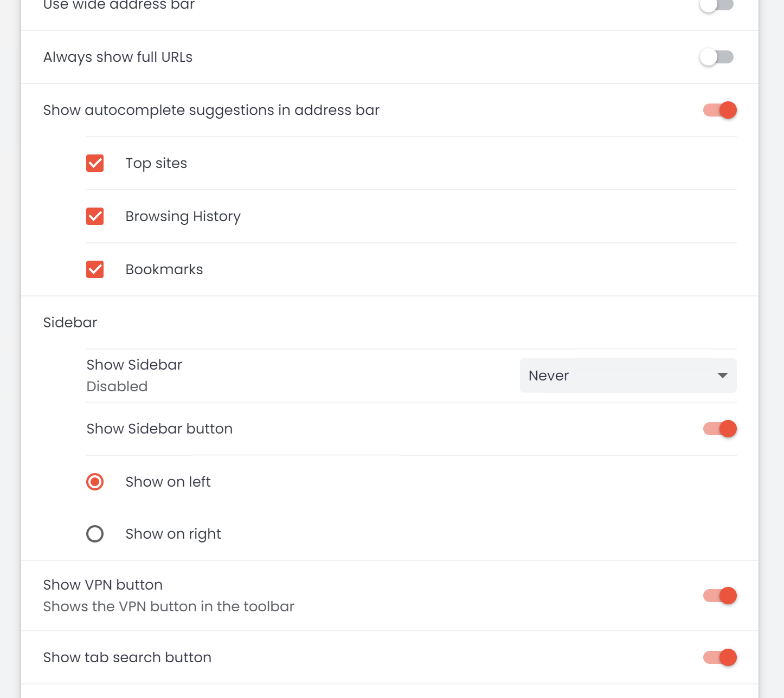Click the Sidebar section heading
Screen dimensions: 784x698
[x=70, y=322]
